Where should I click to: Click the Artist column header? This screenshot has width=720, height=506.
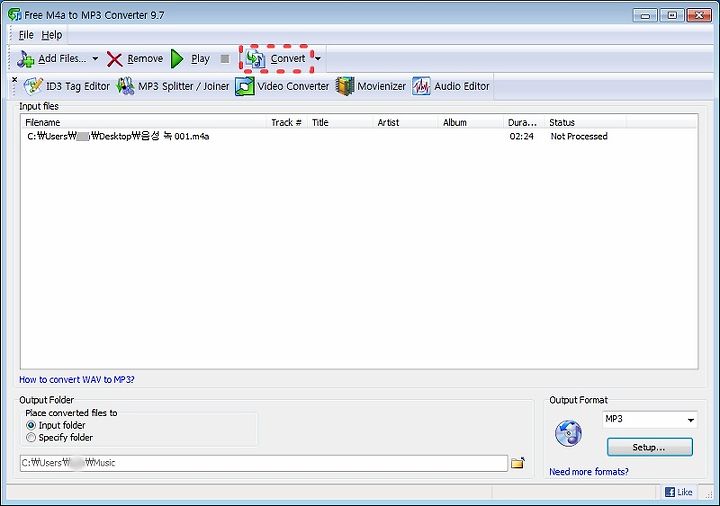click(405, 123)
